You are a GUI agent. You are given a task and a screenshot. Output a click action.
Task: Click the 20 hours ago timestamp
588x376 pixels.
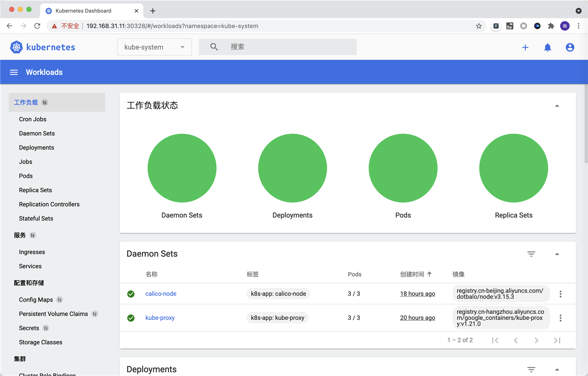[x=418, y=318]
